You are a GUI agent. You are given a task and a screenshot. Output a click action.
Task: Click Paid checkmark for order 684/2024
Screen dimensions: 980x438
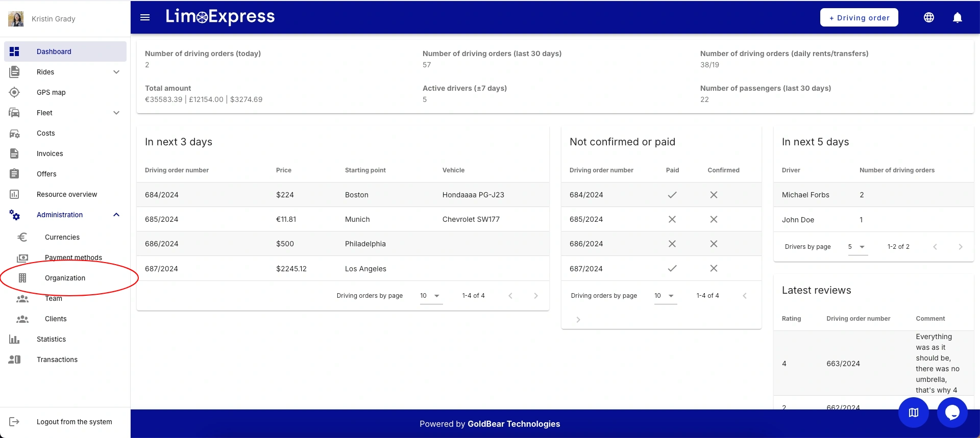[x=672, y=195]
